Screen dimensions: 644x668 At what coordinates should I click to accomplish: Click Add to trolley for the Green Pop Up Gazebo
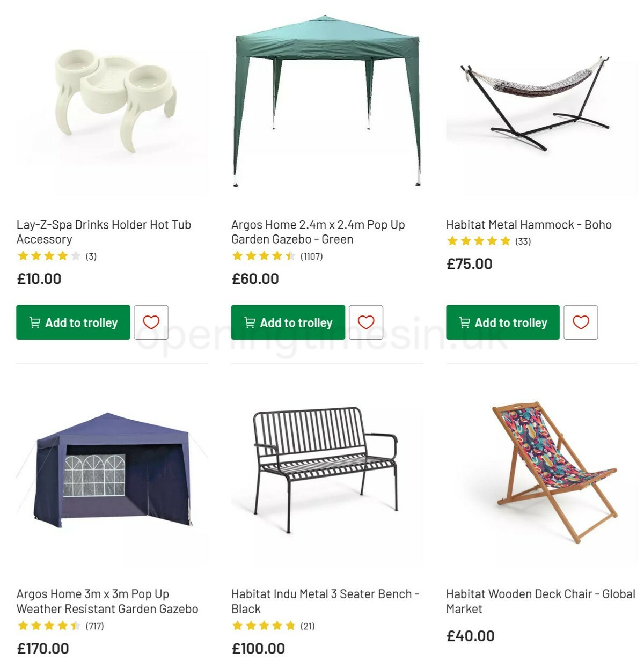288,322
